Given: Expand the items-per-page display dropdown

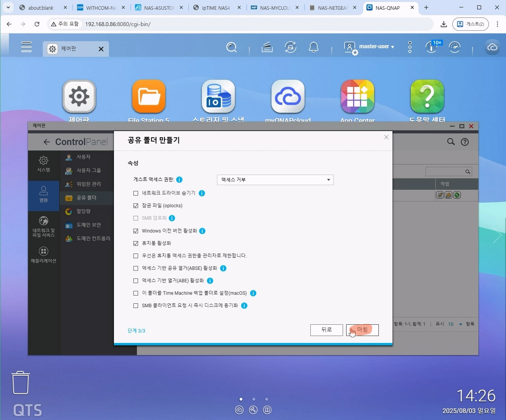Looking at the screenshot, I should [x=455, y=324].
